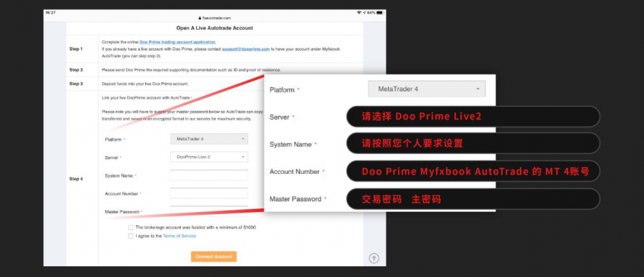Click the lock icon beside fxautotrade.com

pyautogui.click(x=200, y=18)
